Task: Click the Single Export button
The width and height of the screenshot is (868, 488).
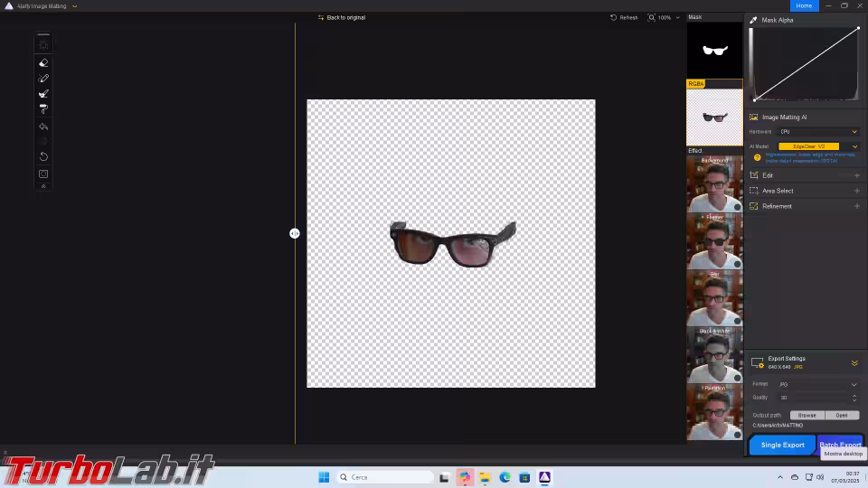Action: [x=782, y=445]
